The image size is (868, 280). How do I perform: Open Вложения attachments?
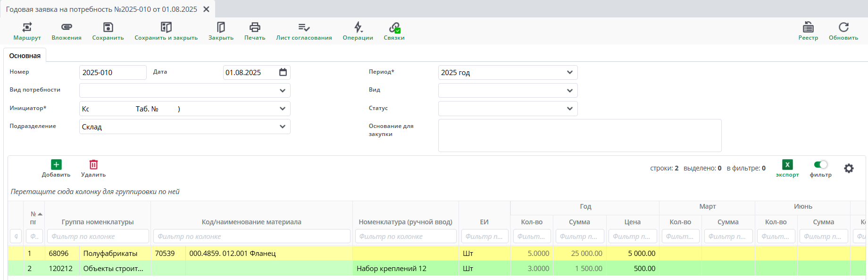(67, 31)
